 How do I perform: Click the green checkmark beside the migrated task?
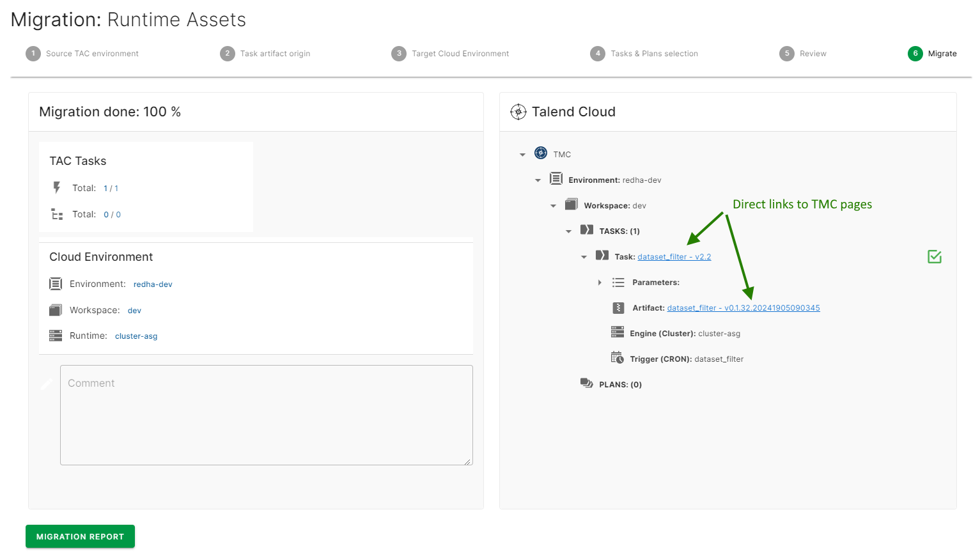click(x=934, y=256)
